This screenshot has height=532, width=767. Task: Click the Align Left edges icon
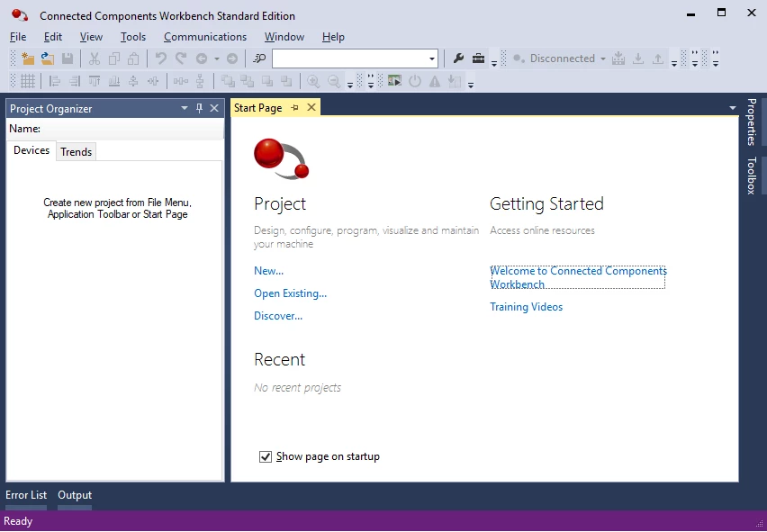(55, 81)
